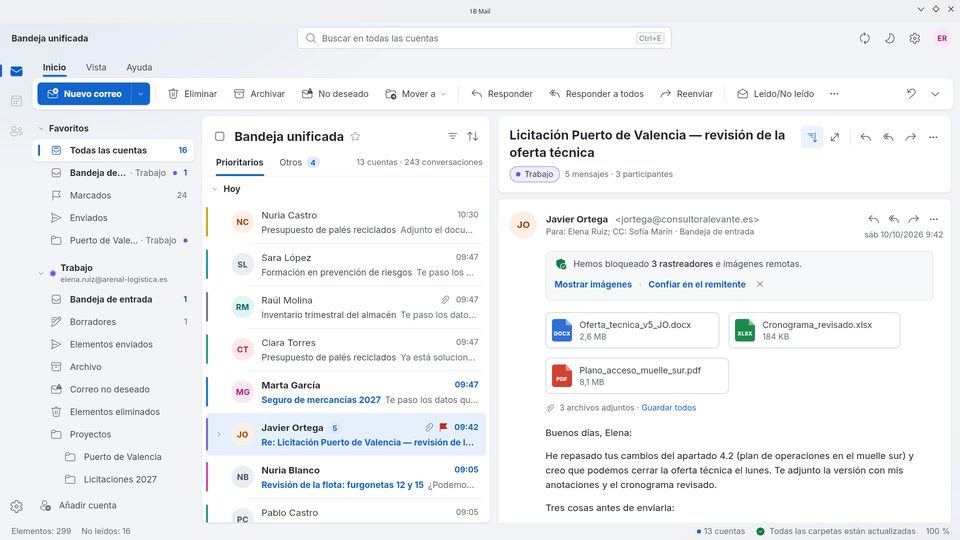Collapse the Trabajo account tree
This screenshot has height=540, width=960.
[41, 273]
